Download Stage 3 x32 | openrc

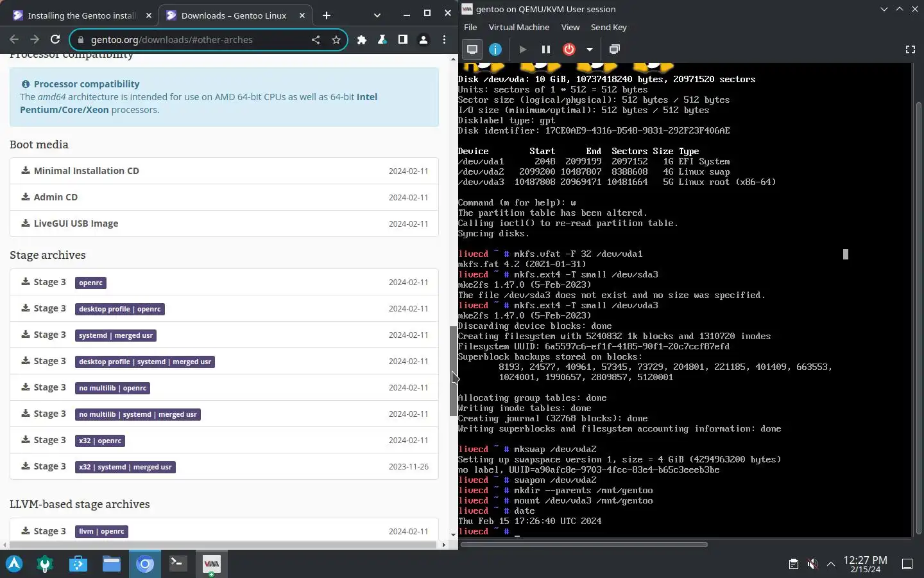[224, 440]
